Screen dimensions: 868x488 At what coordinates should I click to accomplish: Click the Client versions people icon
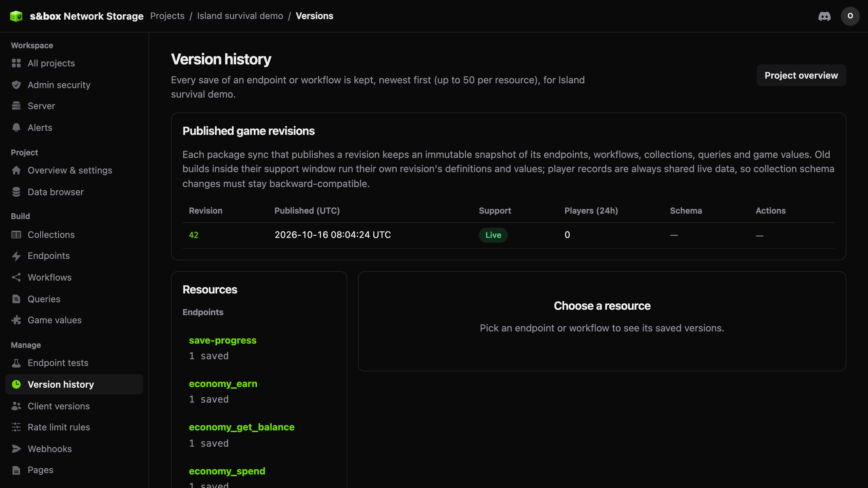16,406
